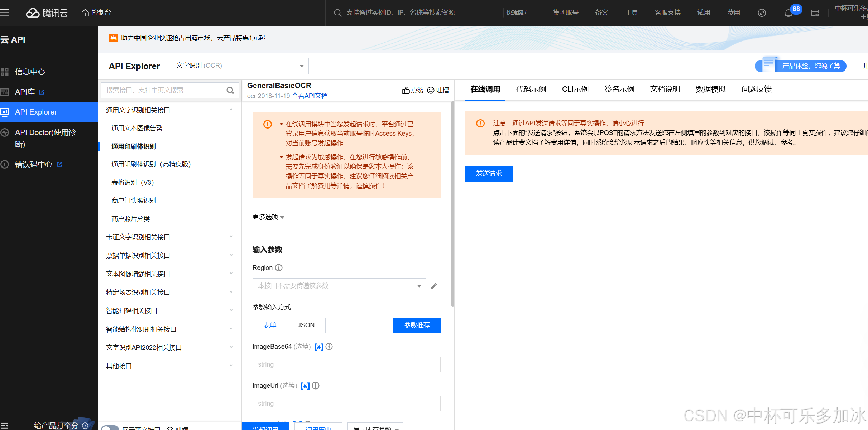Click the pencil edit icon beside Region
The width and height of the screenshot is (868, 430).
434,286
